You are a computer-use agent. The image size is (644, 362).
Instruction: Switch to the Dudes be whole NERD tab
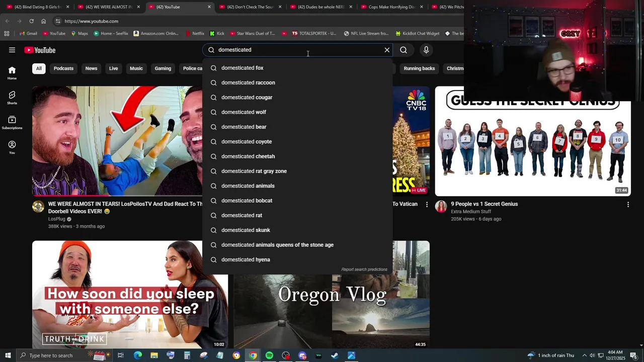click(x=320, y=7)
